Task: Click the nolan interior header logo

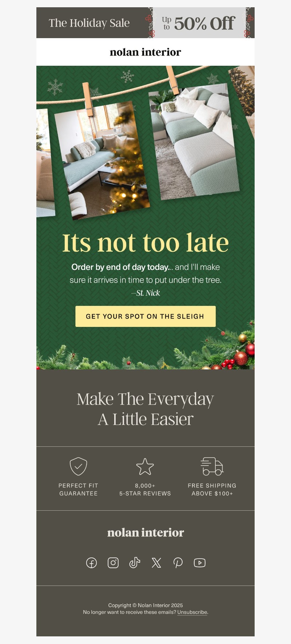Action: tap(145, 52)
